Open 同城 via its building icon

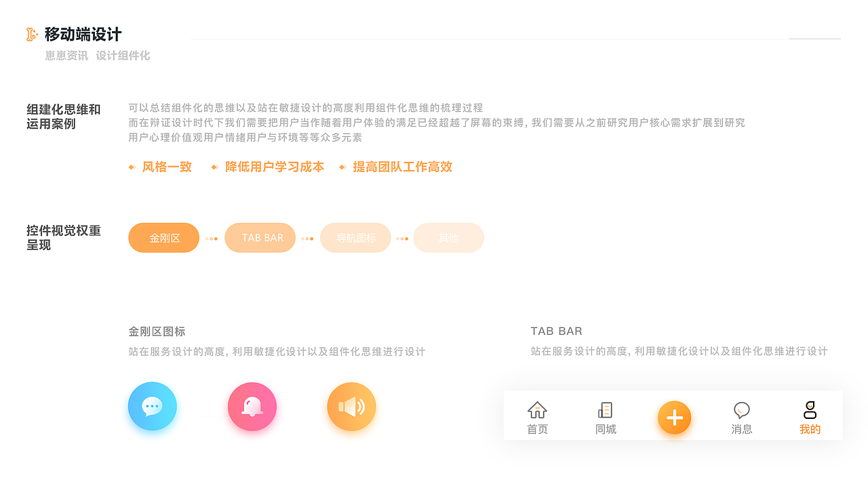point(605,409)
